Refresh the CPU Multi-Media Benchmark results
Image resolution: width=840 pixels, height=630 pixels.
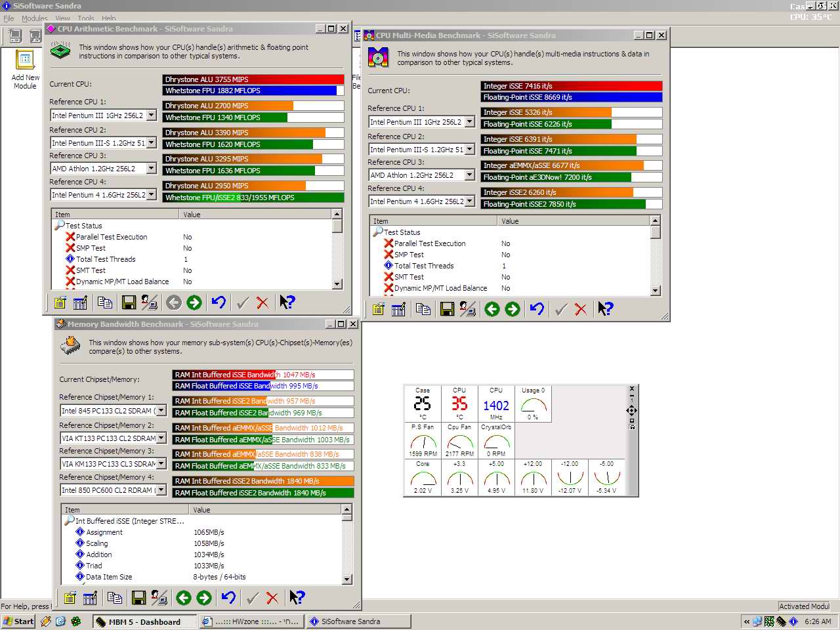pyautogui.click(x=537, y=309)
